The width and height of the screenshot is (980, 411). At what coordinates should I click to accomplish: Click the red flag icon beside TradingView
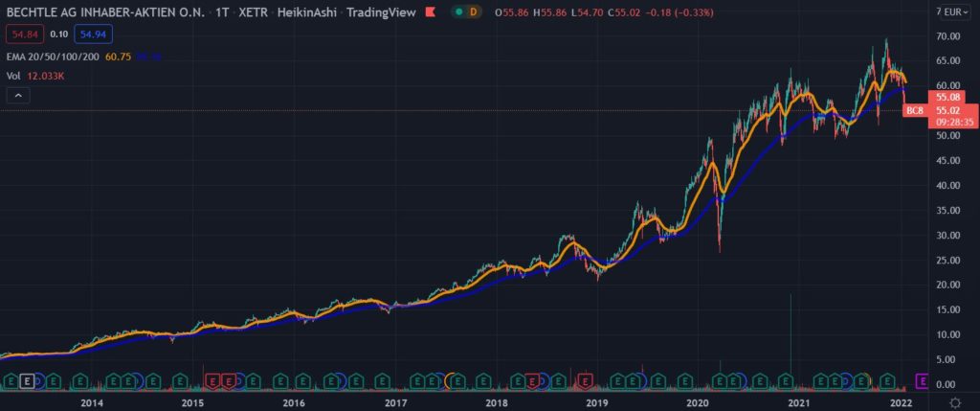430,12
